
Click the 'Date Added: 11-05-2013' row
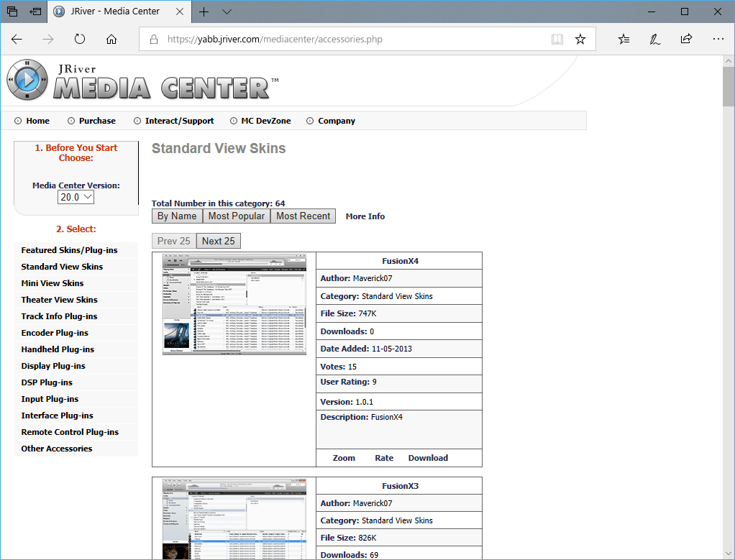click(399, 349)
